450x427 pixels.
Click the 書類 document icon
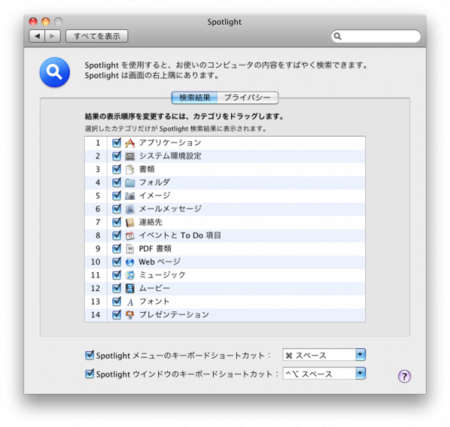pos(130,169)
